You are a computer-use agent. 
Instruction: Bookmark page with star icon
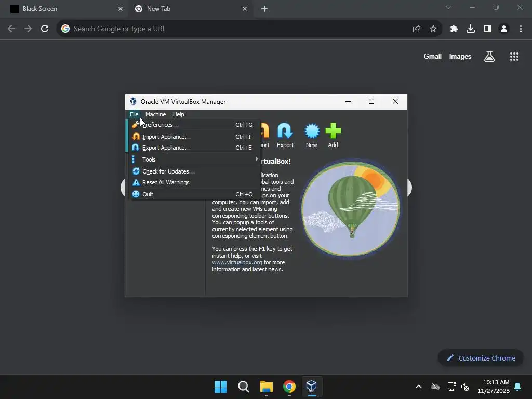[433, 29]
